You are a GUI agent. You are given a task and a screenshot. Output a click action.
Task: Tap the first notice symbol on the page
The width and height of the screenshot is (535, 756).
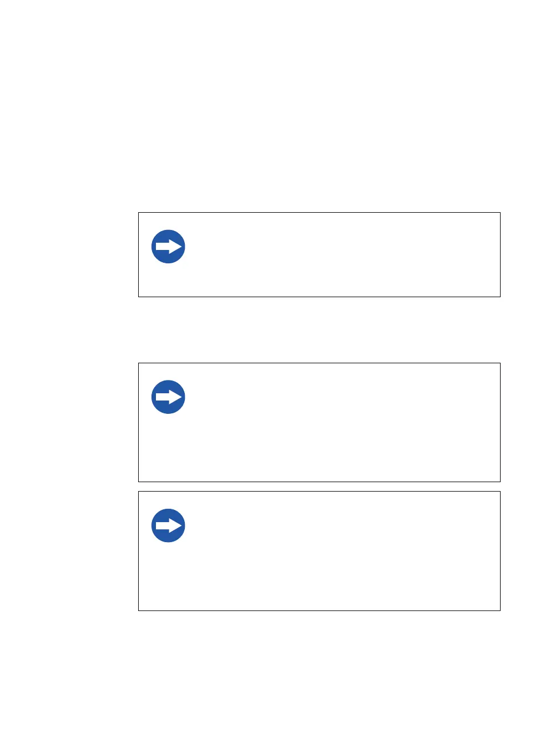tap(168, 247)
